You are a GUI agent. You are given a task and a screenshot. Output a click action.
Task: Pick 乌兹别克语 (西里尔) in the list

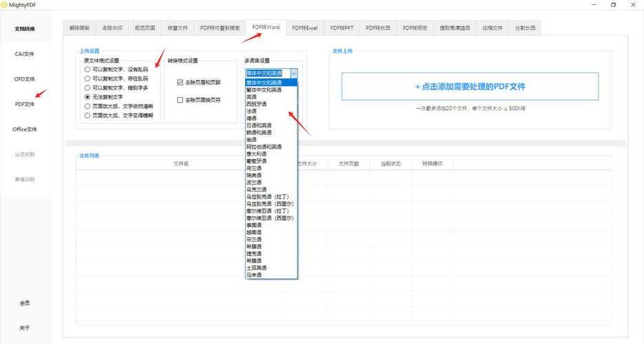click(271, 204)
